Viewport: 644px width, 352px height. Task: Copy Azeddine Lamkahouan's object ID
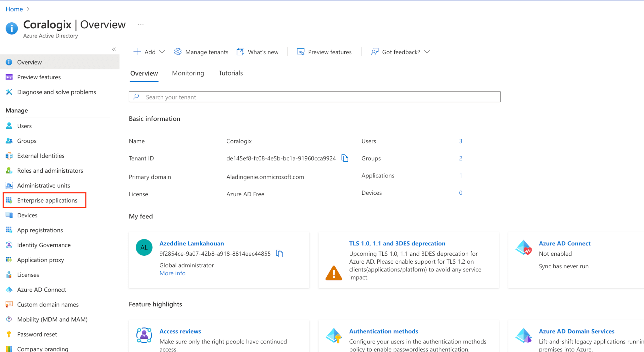[280, 254]
